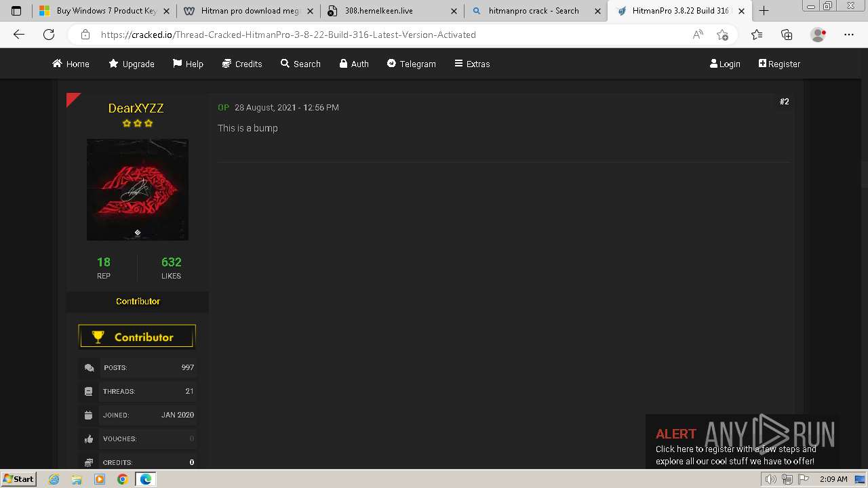Click the site lock icon in address bar
This screenshot has width=868, height=488.
pyautogui.click(x=85, y=35)
